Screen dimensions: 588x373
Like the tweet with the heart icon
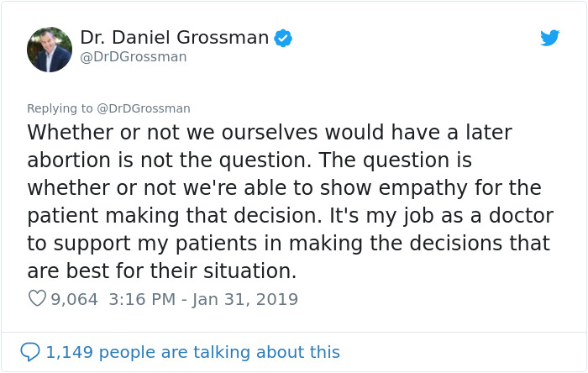click(x=36, y=299)
